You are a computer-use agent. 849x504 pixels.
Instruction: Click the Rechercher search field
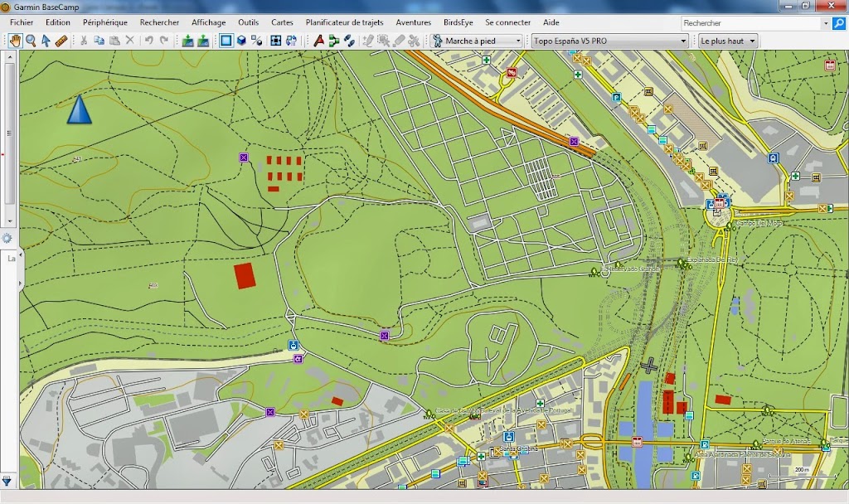[751, 23]
